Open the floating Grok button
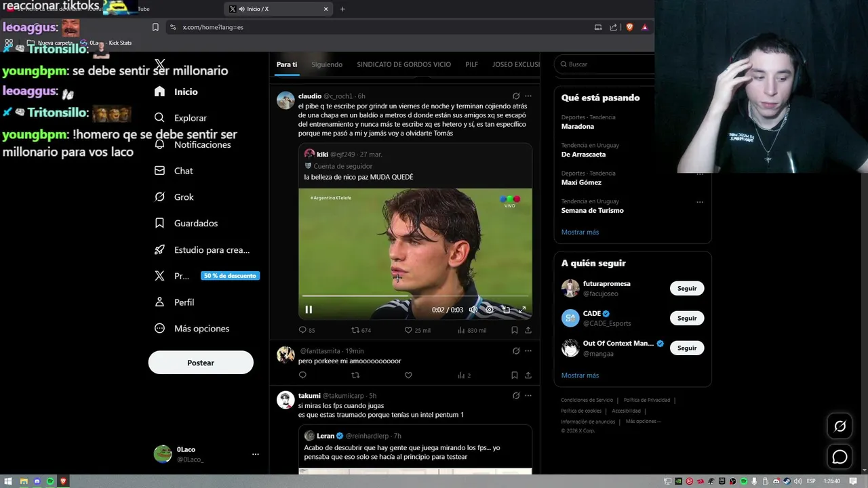Screen dimensions: 868x488 coord(840,426)
